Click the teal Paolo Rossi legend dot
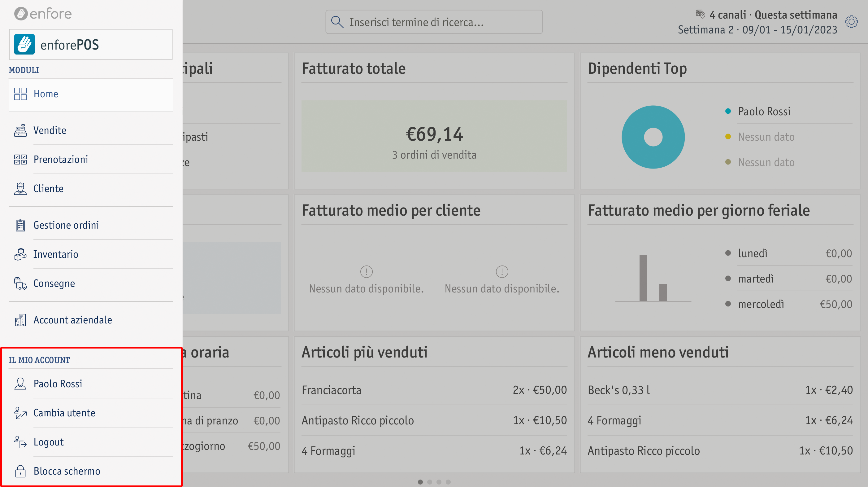Viewport: 868px width, 487px height. 728,111
